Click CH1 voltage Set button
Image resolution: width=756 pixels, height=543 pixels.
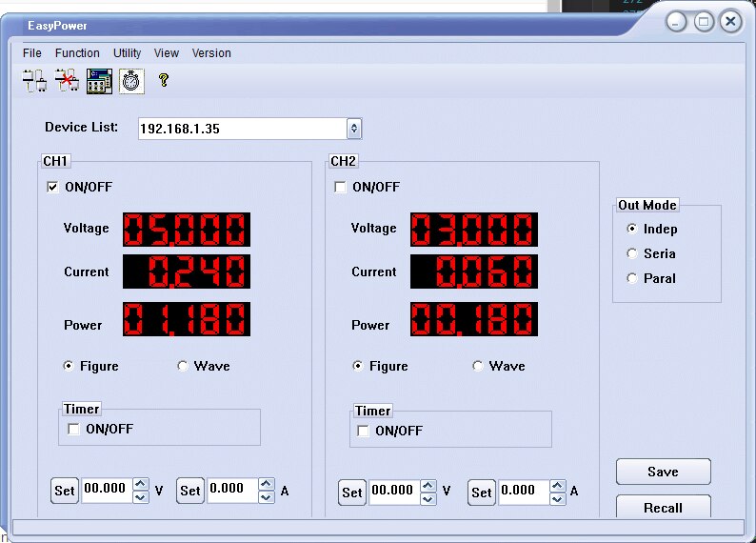point(64,491)
